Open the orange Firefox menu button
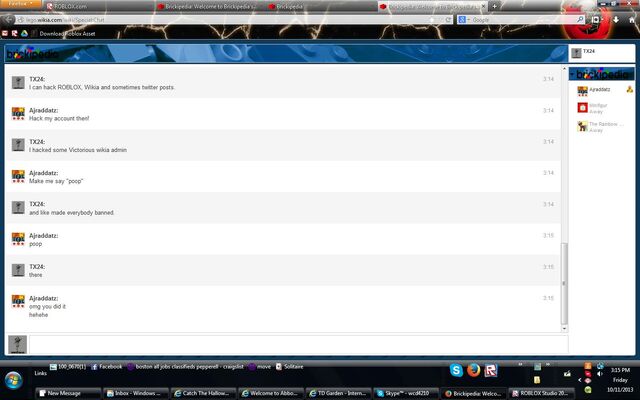This screenshot has width=640, height=400. (x=20, y=4)
